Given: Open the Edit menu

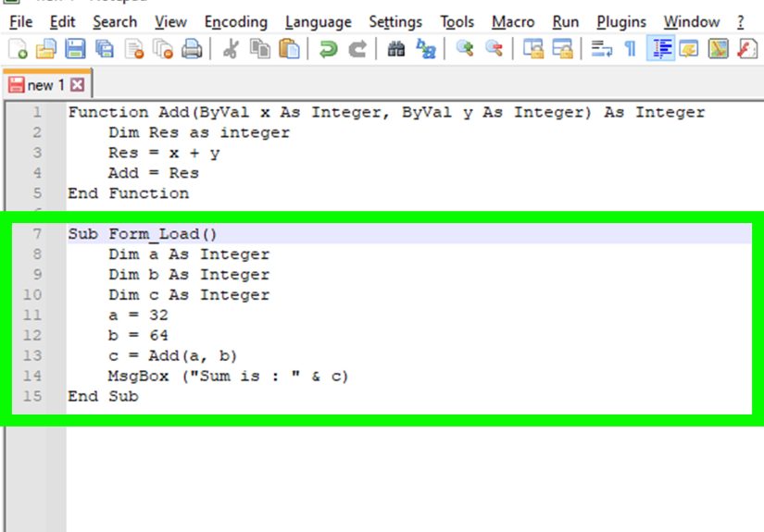Looking at the screenshot, I should point(62,22).
